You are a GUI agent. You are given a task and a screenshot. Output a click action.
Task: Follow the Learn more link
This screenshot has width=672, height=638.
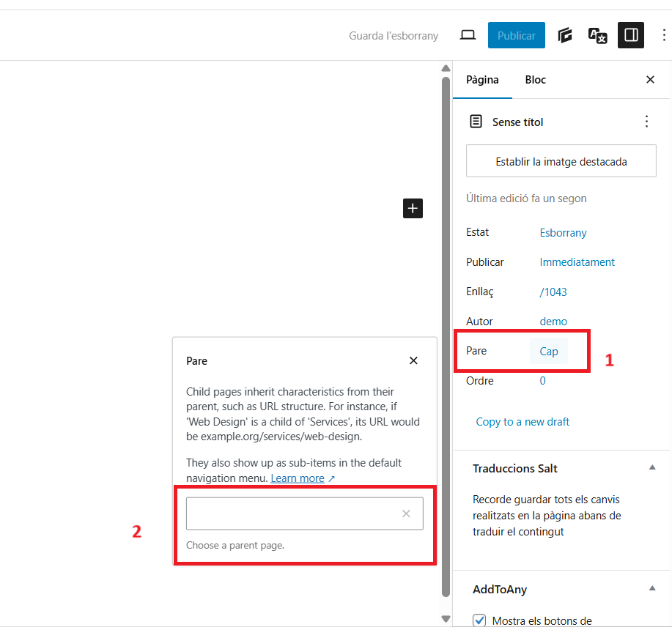point(298,478)
